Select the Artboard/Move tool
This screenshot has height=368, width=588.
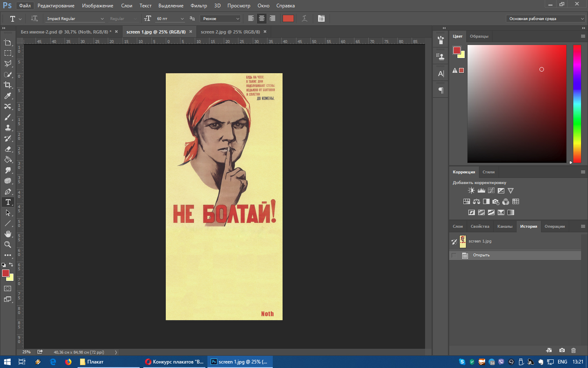pos(8,43)
